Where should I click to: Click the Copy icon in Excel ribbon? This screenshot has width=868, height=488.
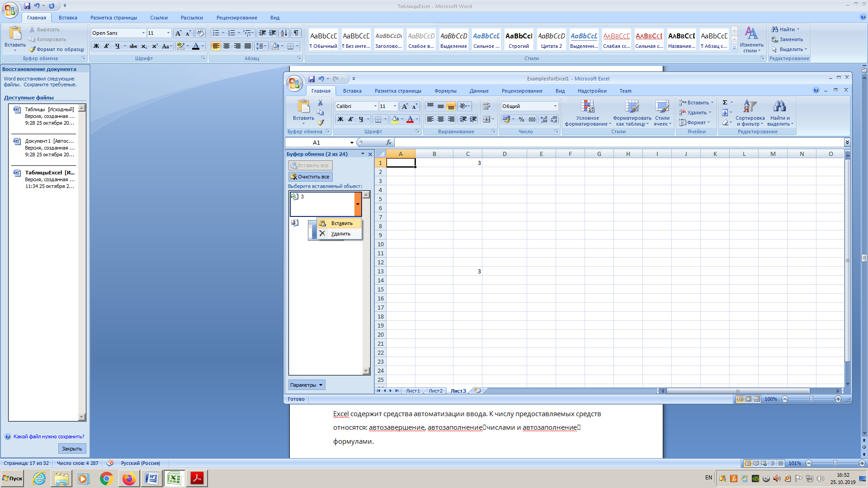(321, 113)
